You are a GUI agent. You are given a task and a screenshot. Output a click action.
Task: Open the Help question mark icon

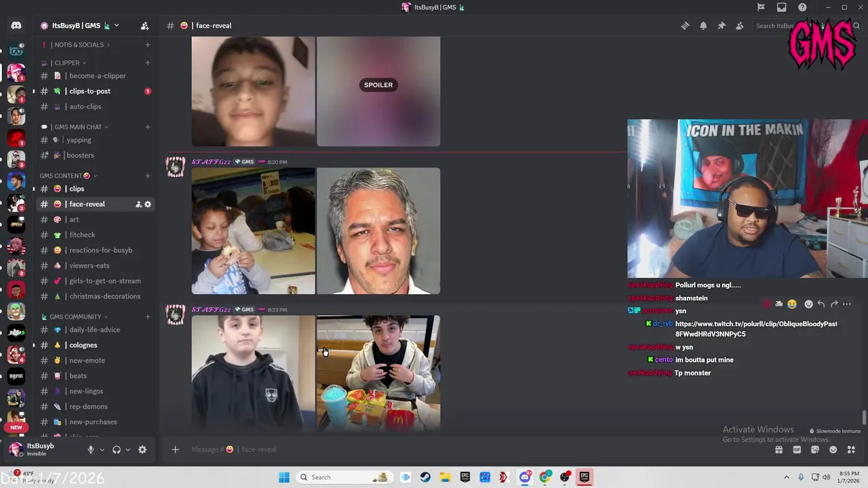803,7
